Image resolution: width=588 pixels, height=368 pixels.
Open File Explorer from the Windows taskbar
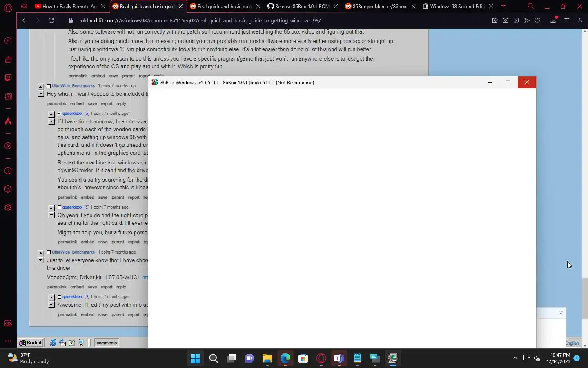(x=267, y=359)
